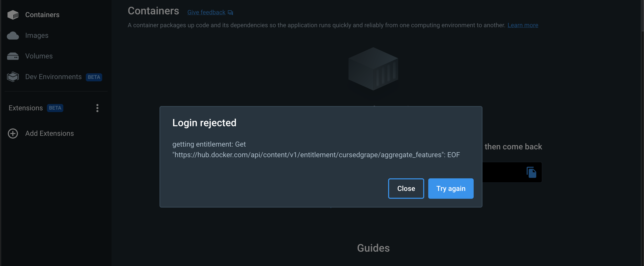Click the large container cube illustration
This screenshot has width=644, height=266.
tap(373, 69)
